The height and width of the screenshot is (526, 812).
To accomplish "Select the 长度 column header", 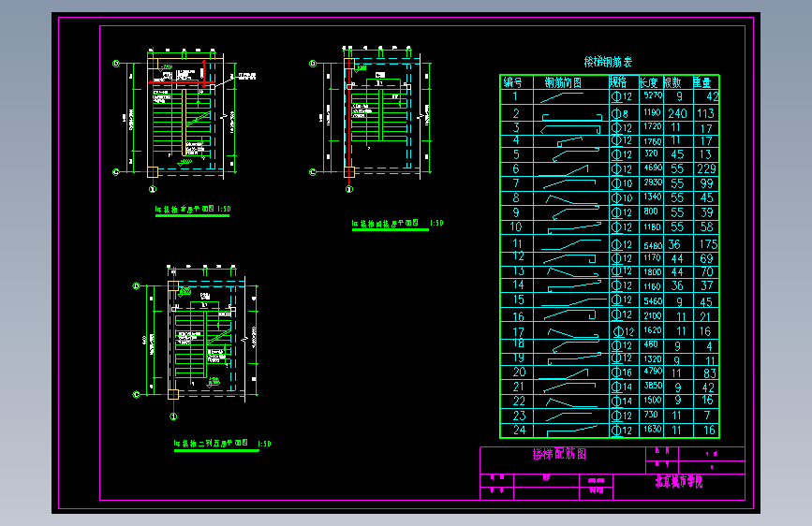I will (648, 82).
